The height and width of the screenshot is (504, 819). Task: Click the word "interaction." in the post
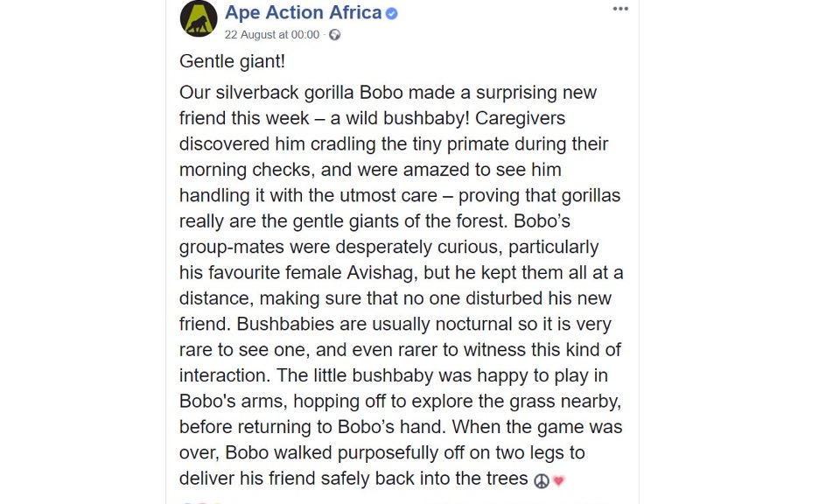pos(225,375)
